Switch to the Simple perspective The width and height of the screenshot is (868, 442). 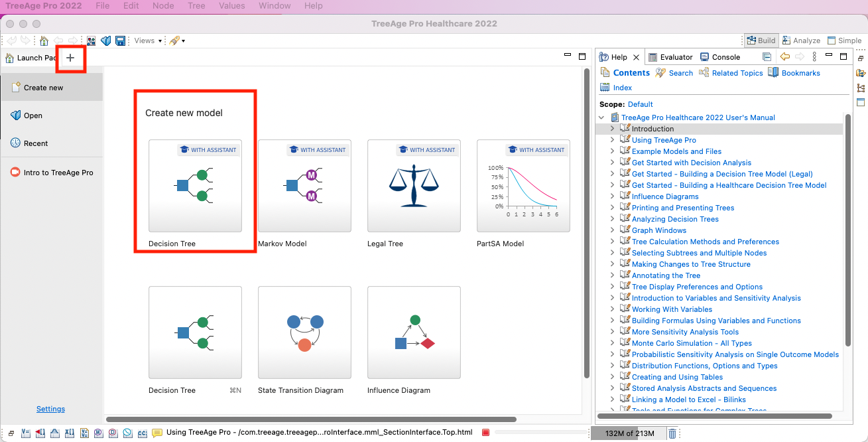tap(844, 40)
